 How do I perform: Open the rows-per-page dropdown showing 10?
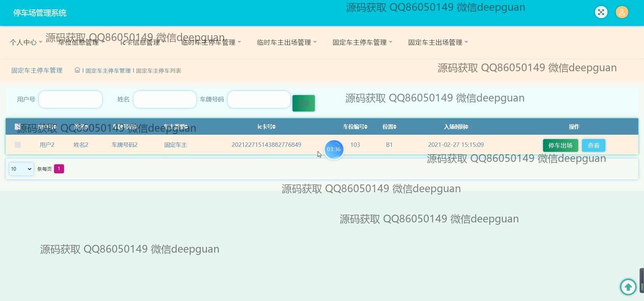click(x=21, y=169)
